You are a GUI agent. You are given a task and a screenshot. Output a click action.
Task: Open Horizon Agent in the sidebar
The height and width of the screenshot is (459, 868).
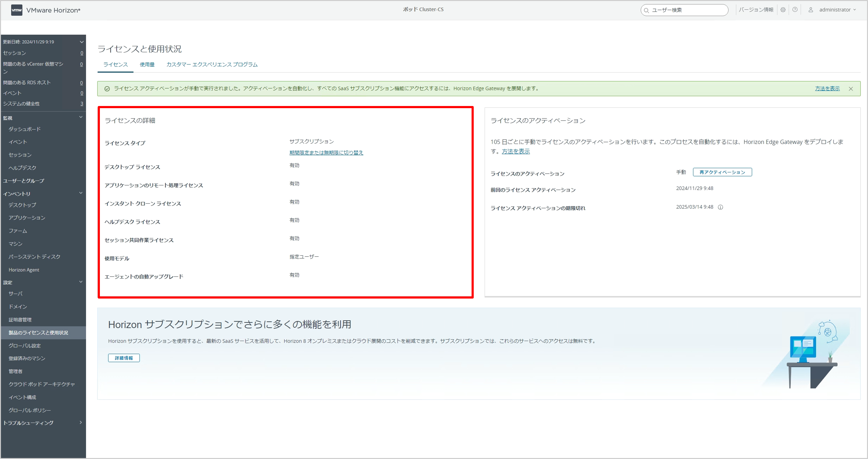pyautogui.click(x=24, y=270)
